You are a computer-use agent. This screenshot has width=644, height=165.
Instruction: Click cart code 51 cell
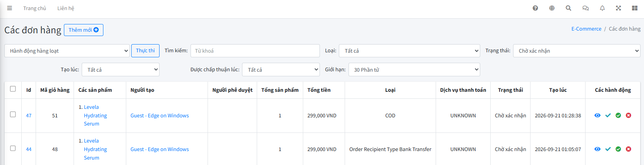(x=55, y=115)
